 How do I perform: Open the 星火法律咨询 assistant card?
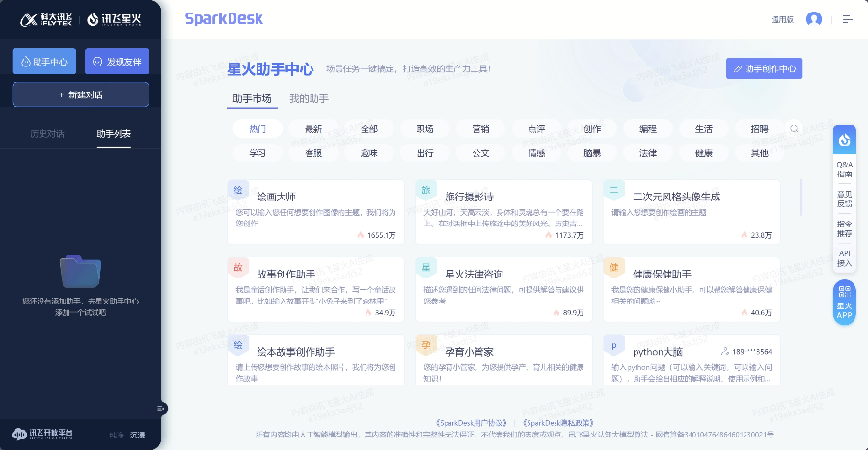pos(503,290)
